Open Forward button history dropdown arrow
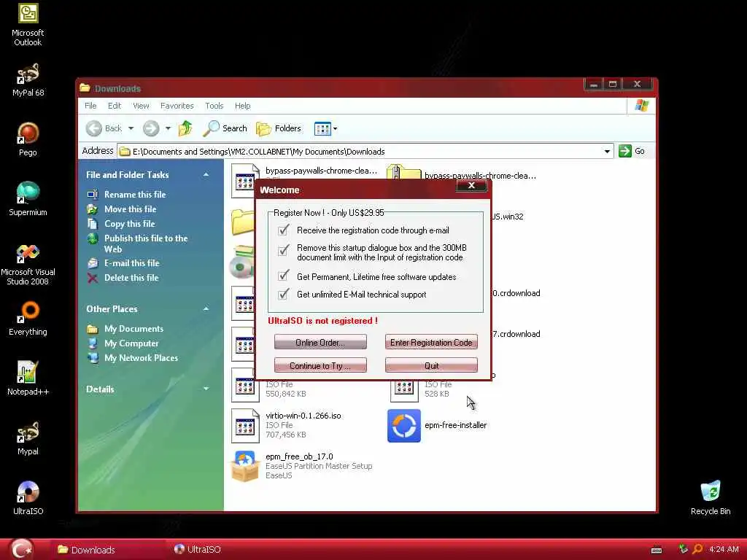The height and width of the screenshot is (560, 747). (x=168, y=128)
